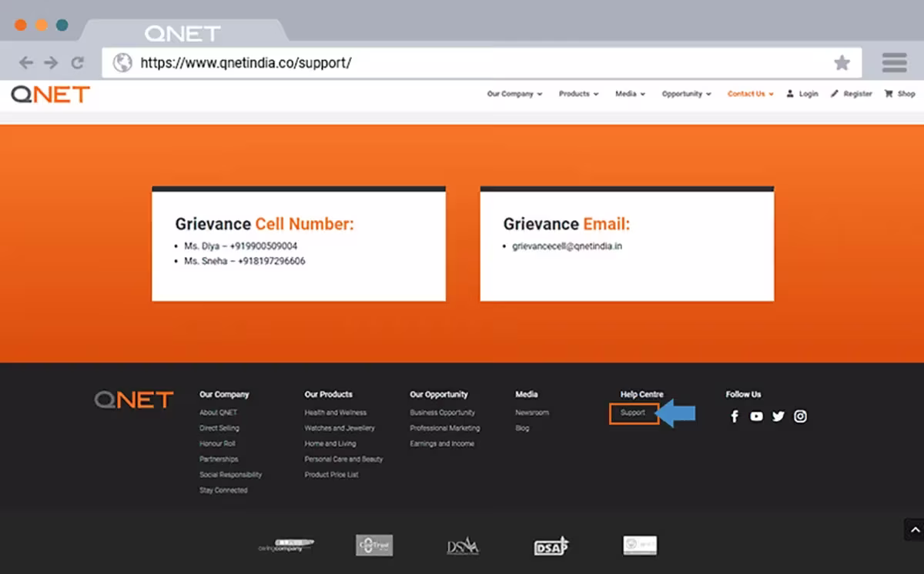This screenshot has height=574, width=924.
Task: Click the DSAP footer logo
Action: [551, 546]
